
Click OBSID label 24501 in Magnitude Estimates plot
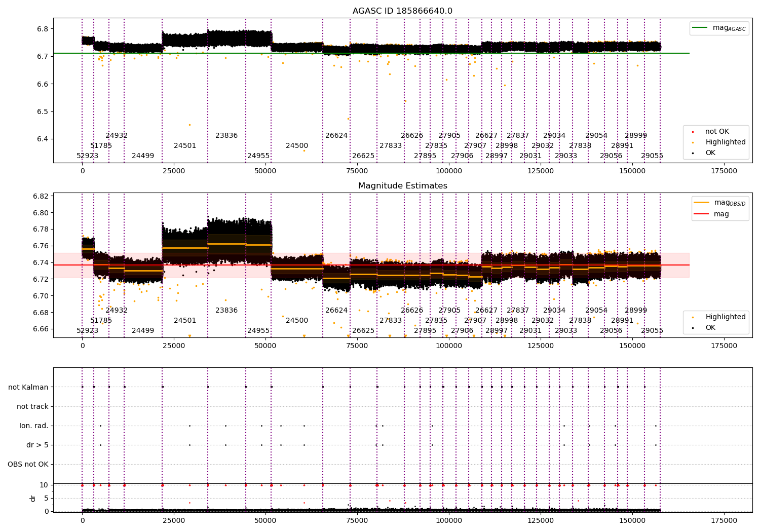click(185, 321)
